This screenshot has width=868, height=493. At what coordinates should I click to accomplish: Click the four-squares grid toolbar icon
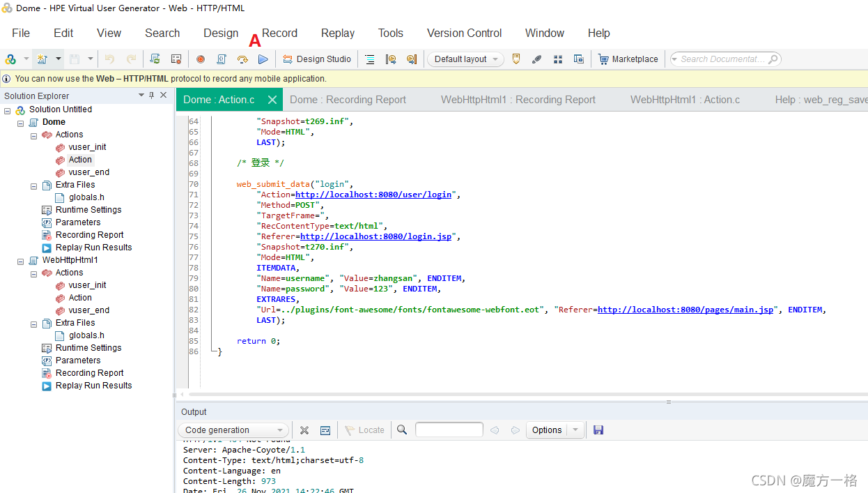click(x=558, y=59)
